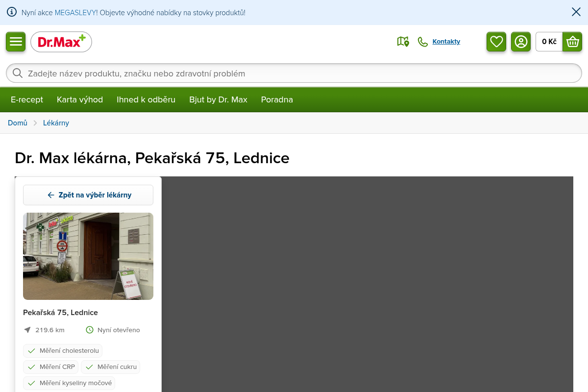Open the shopping basket icon
This screenshot has width=588, height=392.
[x=572, y=42]
